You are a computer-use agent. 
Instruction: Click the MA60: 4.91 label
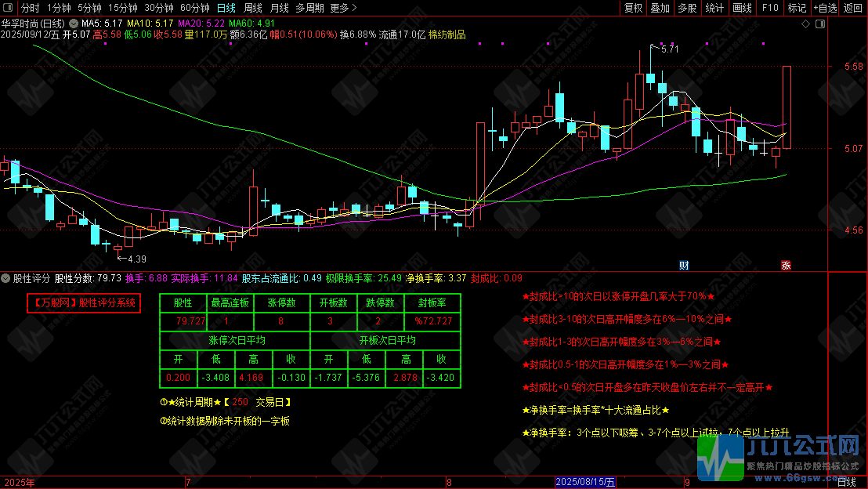pos(252,24)
